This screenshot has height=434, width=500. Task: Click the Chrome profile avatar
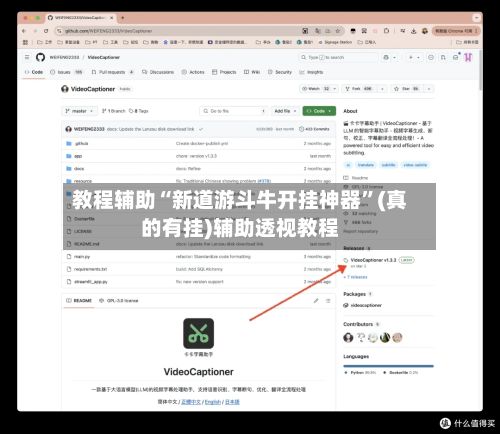pyautogui.click(x=425, y=31)
